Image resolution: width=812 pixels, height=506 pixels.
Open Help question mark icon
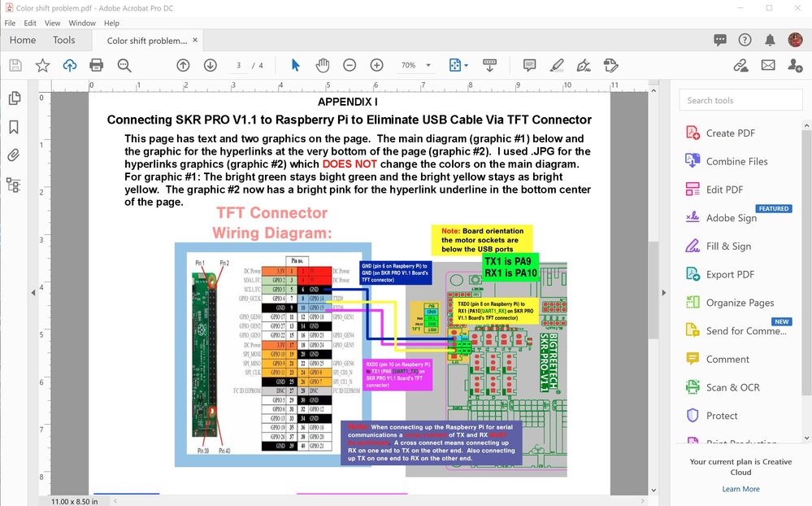745,40
